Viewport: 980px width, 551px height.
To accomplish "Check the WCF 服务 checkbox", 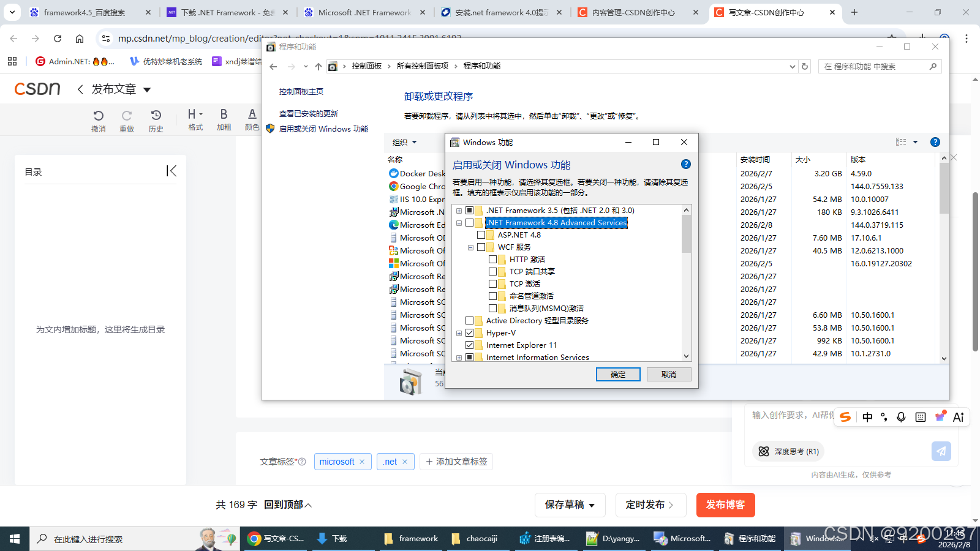I will click(481, 247).
